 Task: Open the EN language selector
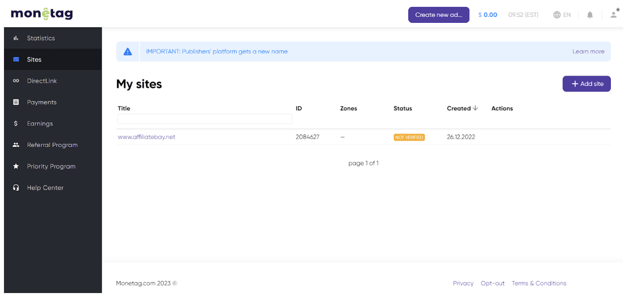(562, 15)
